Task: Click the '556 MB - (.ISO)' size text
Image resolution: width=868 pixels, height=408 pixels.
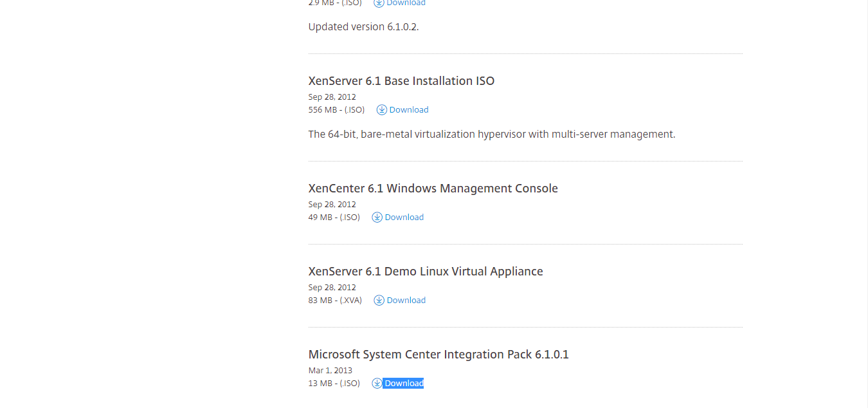Action: tap(336, 109)
